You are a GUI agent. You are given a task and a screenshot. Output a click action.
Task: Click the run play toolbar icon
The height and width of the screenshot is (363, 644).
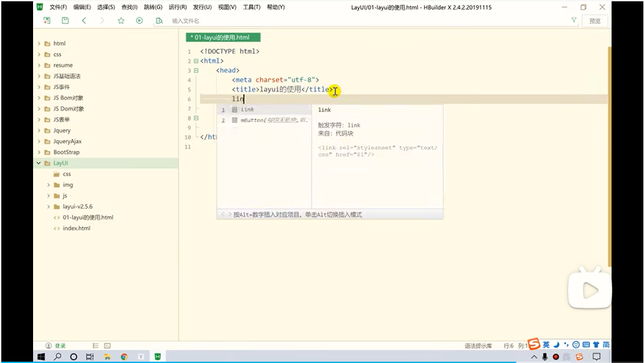point(139,21)
